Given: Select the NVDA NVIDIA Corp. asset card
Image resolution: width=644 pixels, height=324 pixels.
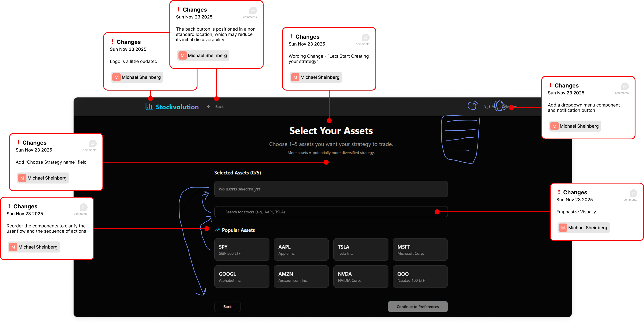Looking at the screenshot, I should point(361,276).
